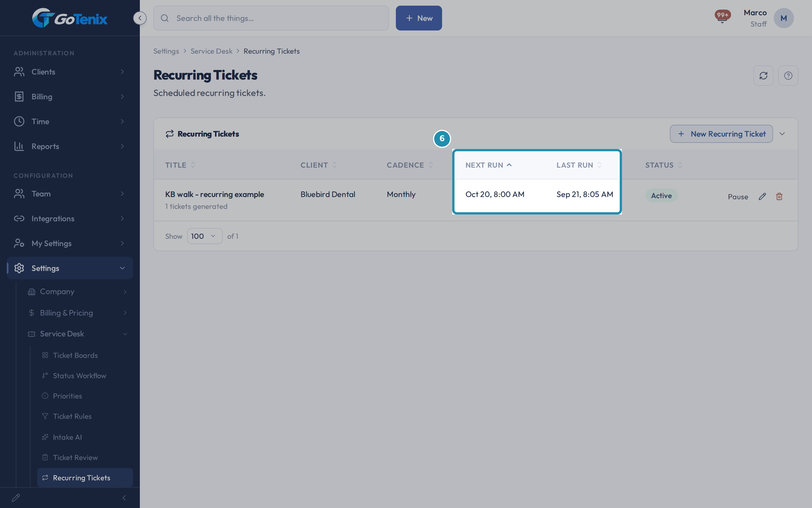Collapse the sidebar with the arrow button

tap(140, 18)
